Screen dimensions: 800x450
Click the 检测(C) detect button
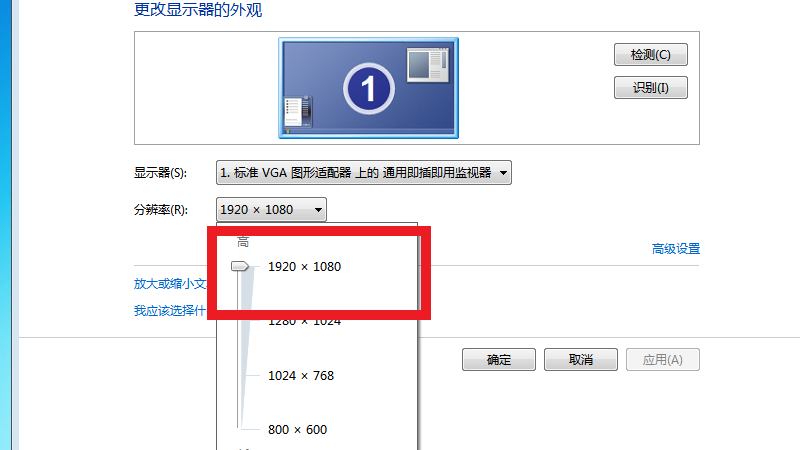pyautogui.click(x=651, y=55)
